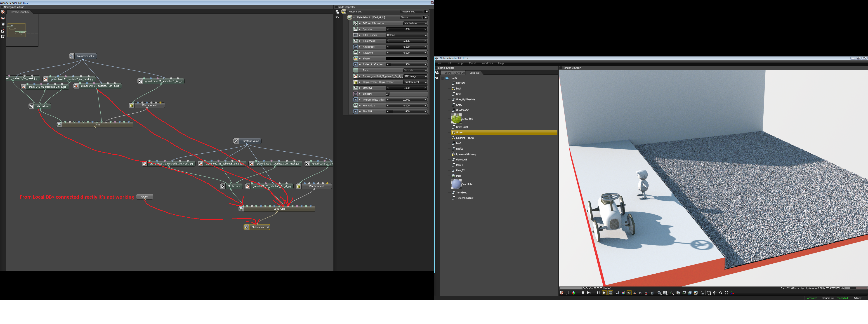Screen dimensions: 868x324
Task: Uncheck the Smooth checkbox
Action: click(x=387, y=94)
